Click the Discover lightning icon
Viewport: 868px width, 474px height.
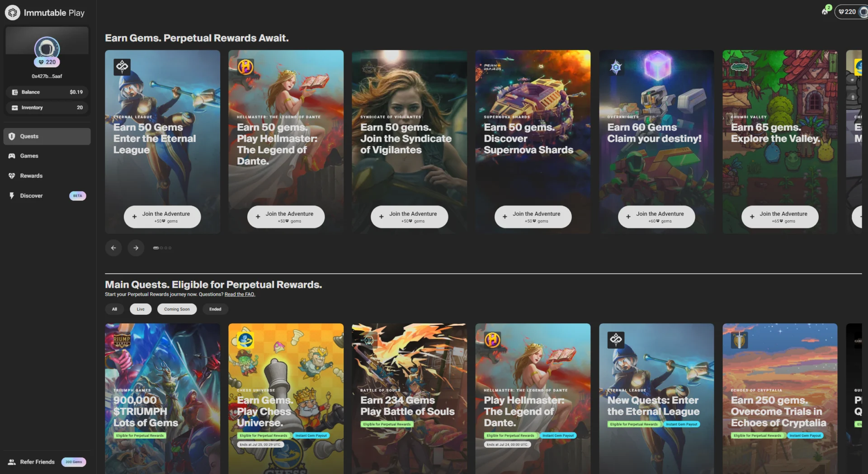(12, 196)
